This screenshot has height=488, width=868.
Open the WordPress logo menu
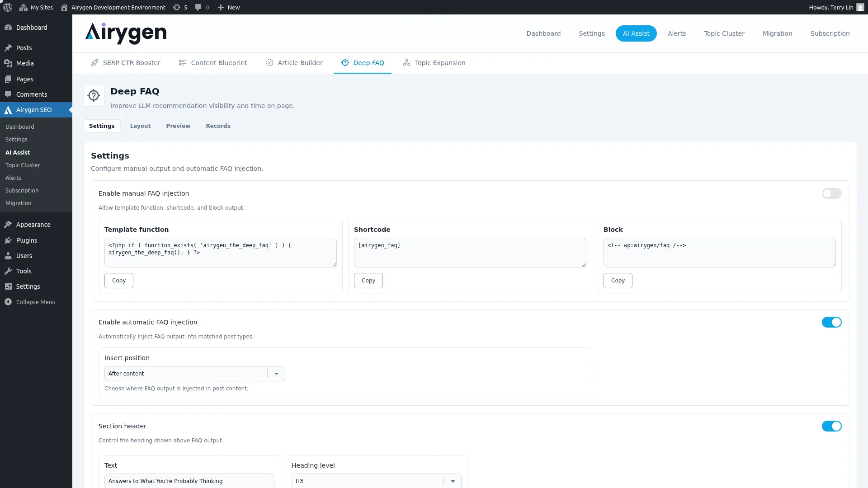(x=8, y=7)
